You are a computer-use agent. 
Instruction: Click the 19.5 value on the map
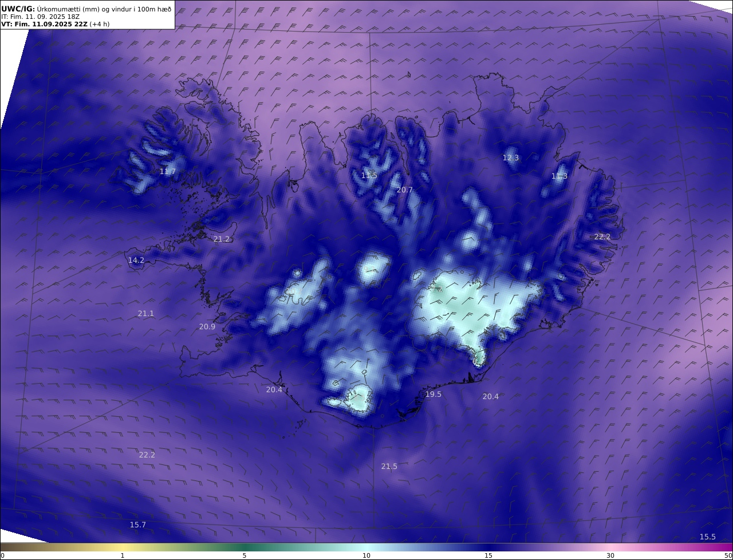pos(434,394)
